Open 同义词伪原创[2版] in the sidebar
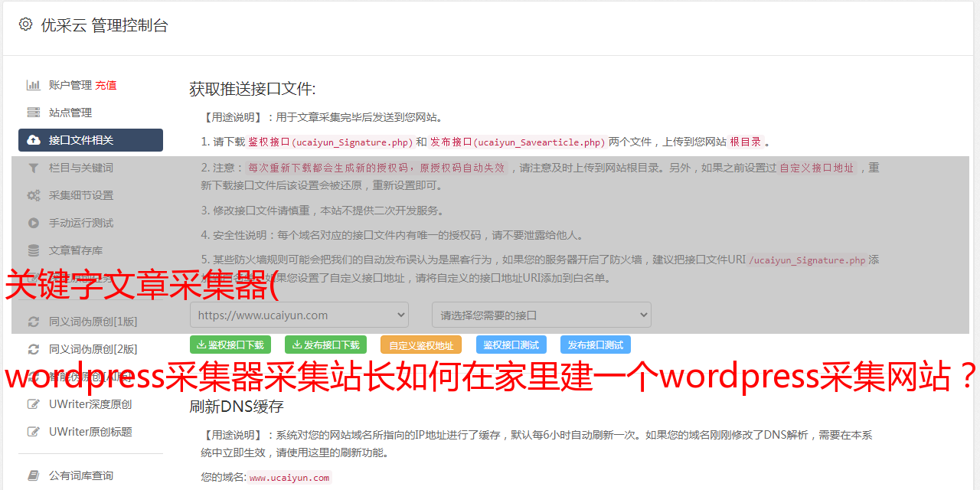 pos(93,349)
